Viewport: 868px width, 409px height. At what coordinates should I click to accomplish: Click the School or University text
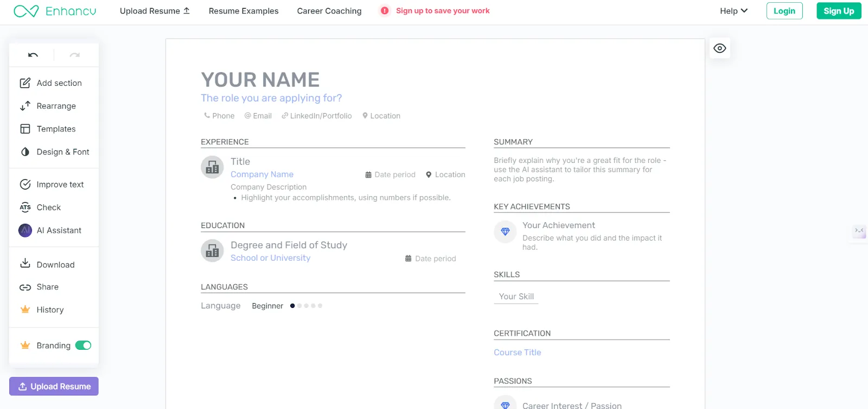coord(271,258)
